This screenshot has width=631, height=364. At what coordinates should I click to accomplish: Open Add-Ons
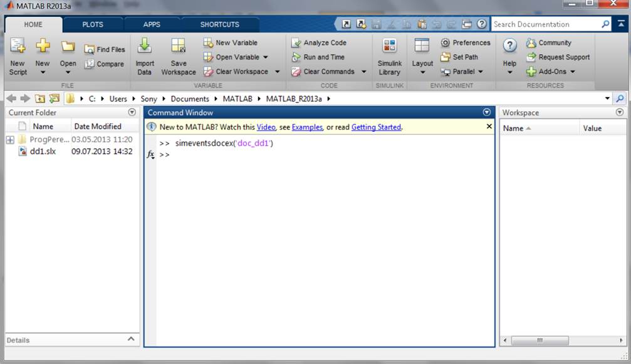coord(546,71)
